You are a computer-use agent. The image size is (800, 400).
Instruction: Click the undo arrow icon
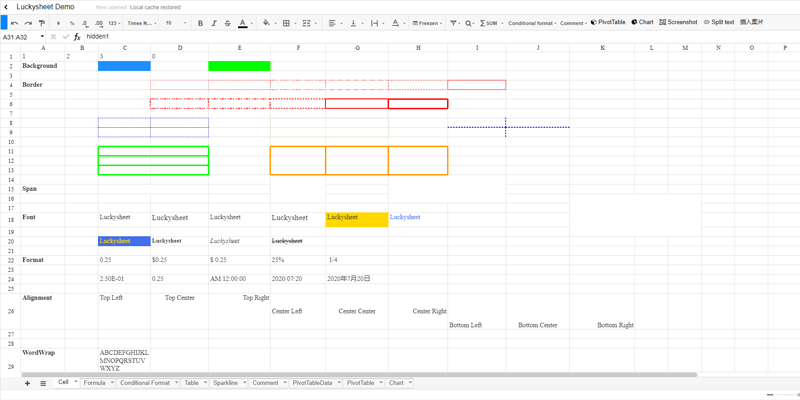pyautogui.click(x=14, y=23)
